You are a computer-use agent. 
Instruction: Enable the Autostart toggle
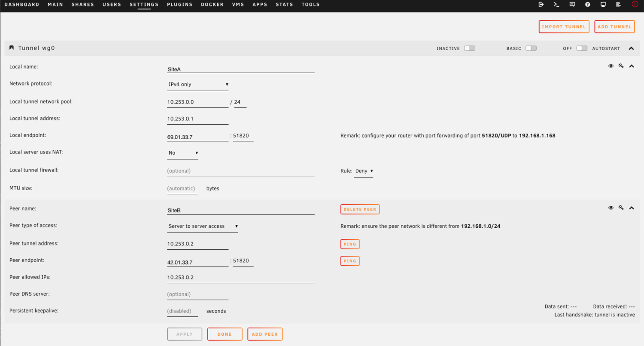click(x=582, y=49)
